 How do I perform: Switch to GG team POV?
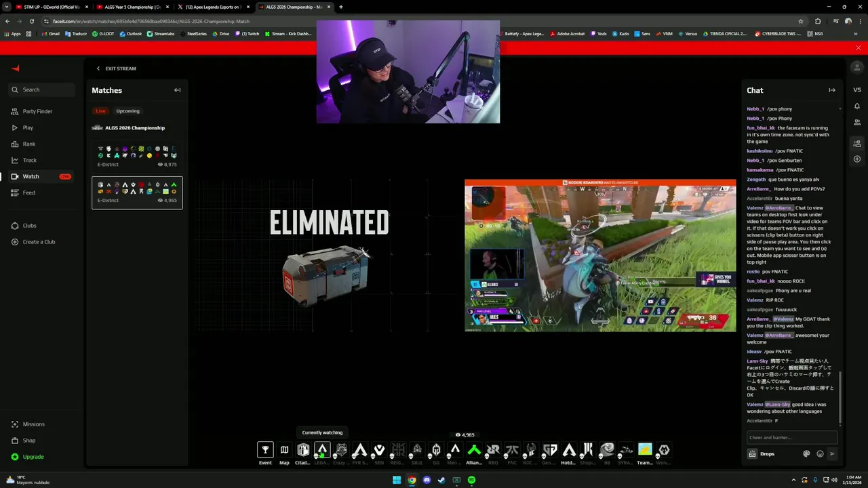pyautogui.click(x=436, y=450)
